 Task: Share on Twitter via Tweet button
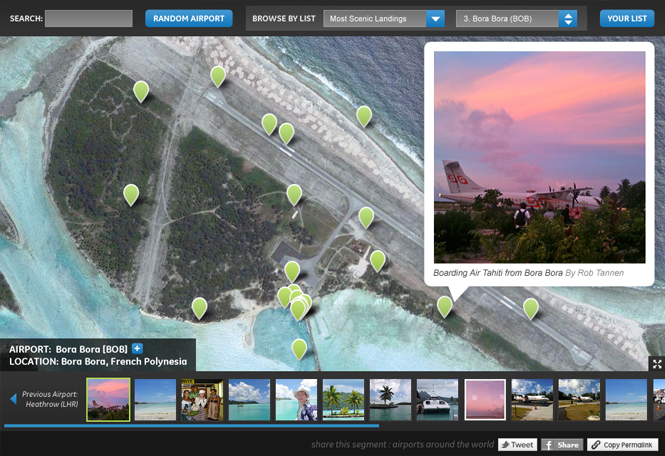(x=517, y=445)
